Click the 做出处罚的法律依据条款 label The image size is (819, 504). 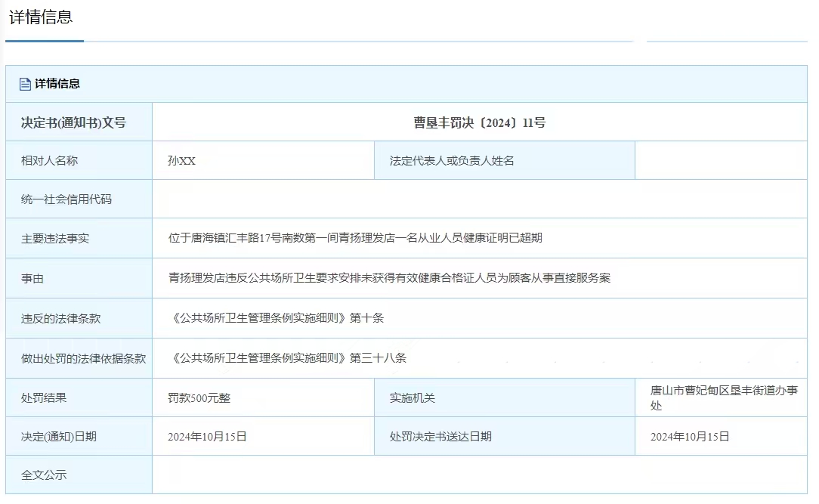click(x=84, y=359)
